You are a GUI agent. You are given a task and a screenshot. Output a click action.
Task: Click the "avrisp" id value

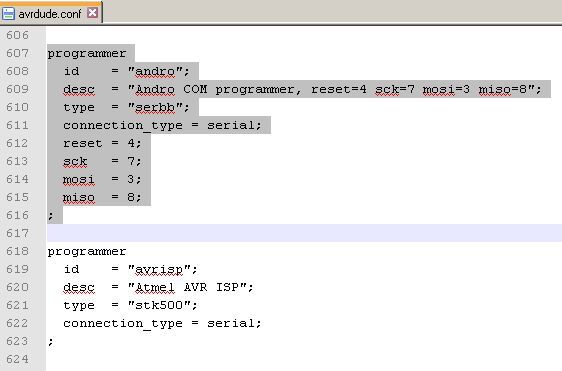pos(159,269)
